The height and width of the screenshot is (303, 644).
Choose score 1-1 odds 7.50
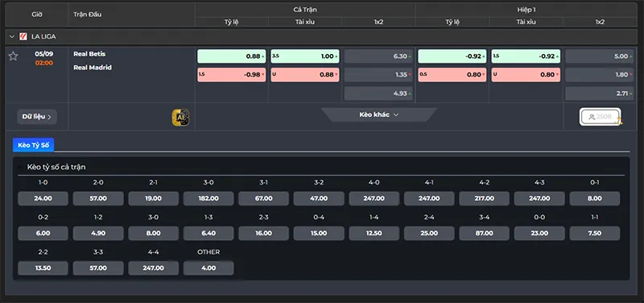point(595,234)
